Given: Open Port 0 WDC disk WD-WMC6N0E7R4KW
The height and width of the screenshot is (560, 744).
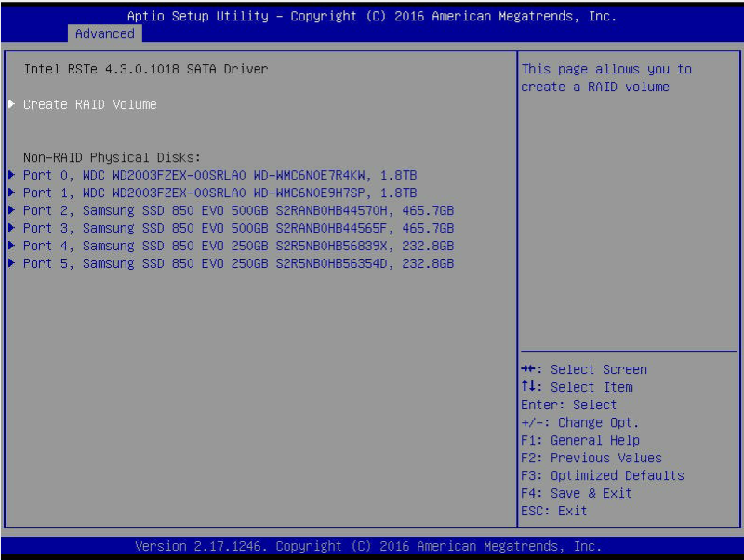Looking at the screenshot, I should coord(219,175).
